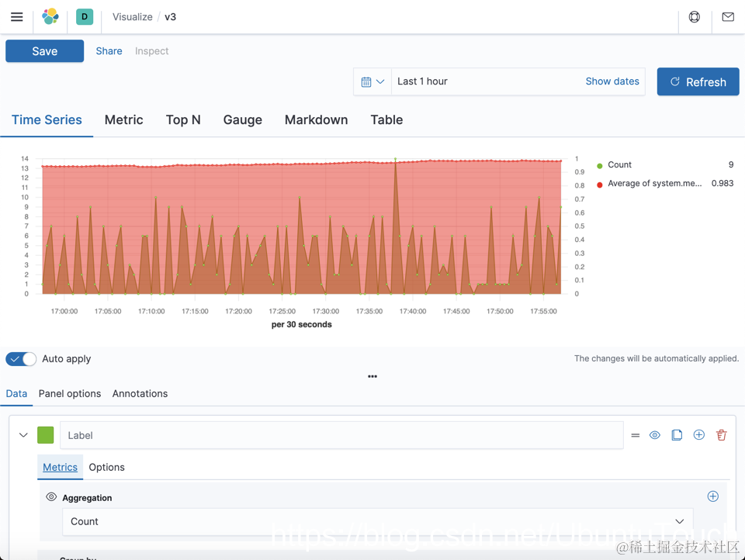The height and width of the screenshot is (560, 745).
Task: Click the Refresh button
Action: tap(698, 81)
